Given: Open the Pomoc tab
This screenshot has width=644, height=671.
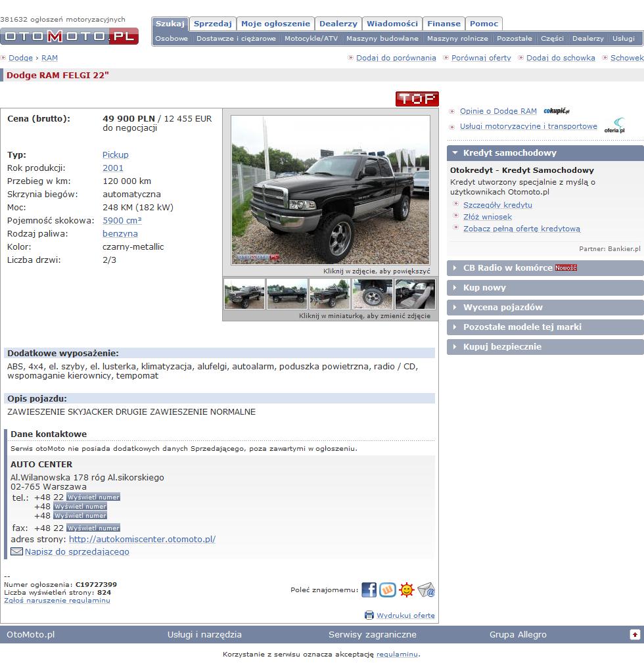Looking at the screenshot, I should (x=484, y=24).
